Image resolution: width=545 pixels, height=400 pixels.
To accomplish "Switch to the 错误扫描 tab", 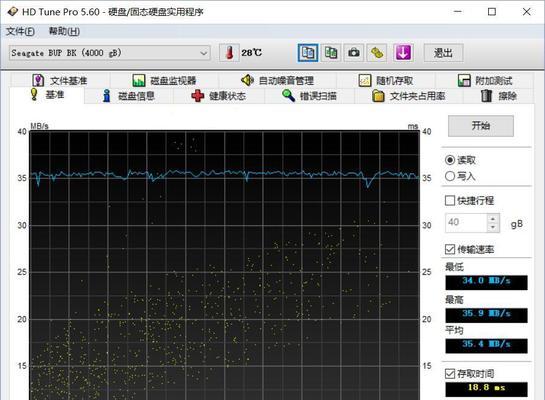I will 309,96.
